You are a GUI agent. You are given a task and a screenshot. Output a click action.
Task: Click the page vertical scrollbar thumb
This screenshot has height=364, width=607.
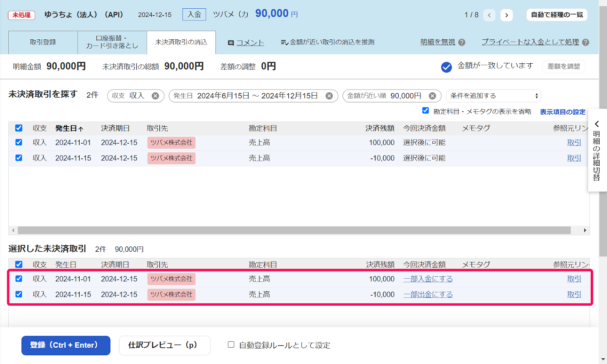(x=603, y=131)
